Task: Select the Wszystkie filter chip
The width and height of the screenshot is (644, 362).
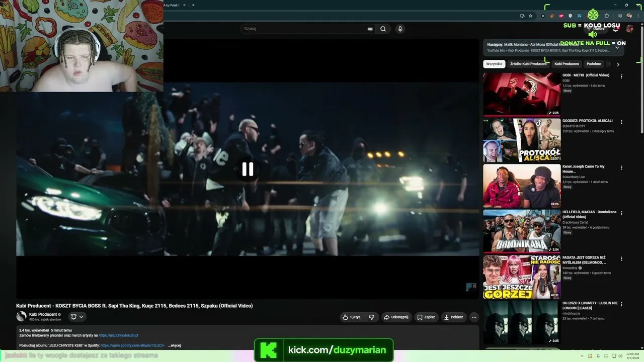Action: pos(494,64)
